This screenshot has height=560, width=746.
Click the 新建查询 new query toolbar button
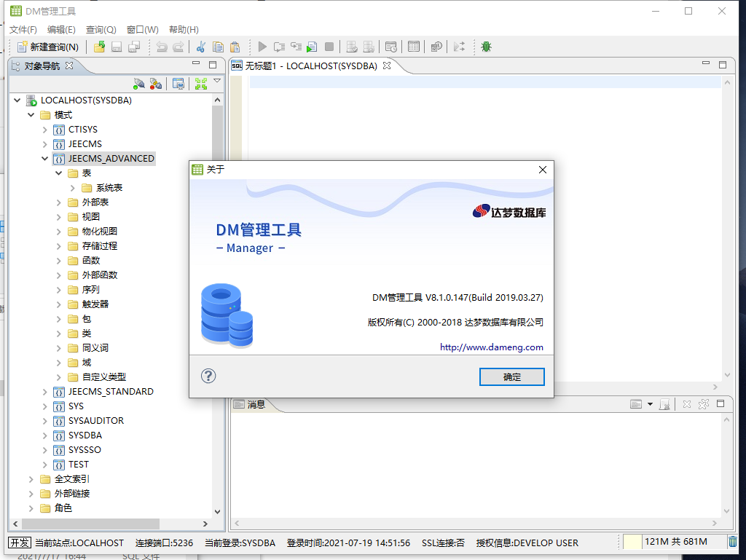pyautogui.click(x=48, y=47)
